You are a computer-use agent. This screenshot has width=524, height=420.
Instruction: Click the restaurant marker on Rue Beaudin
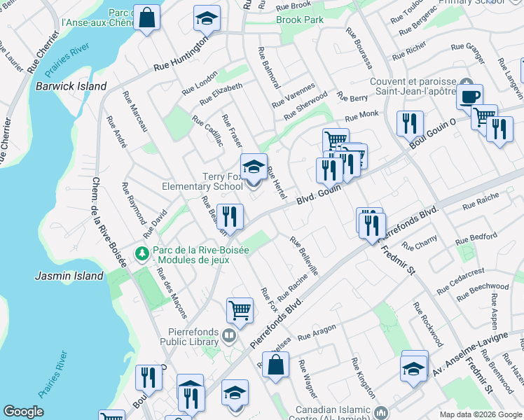click(230, 218)
